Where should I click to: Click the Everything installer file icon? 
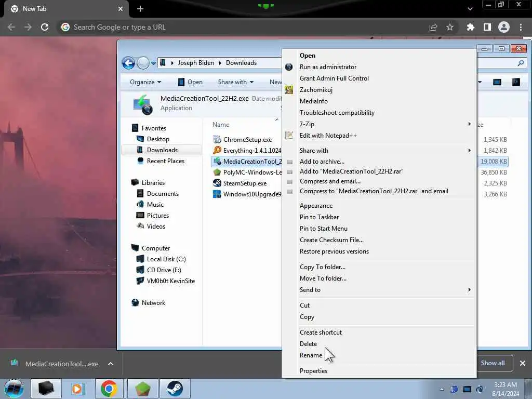(x=217, y=150)
